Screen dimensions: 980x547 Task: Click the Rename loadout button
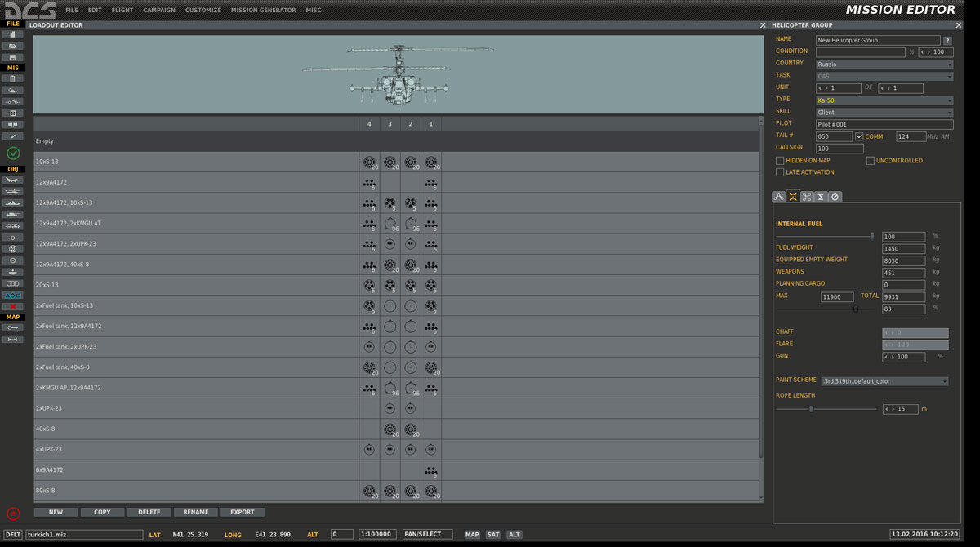click(x=196, y=512)
